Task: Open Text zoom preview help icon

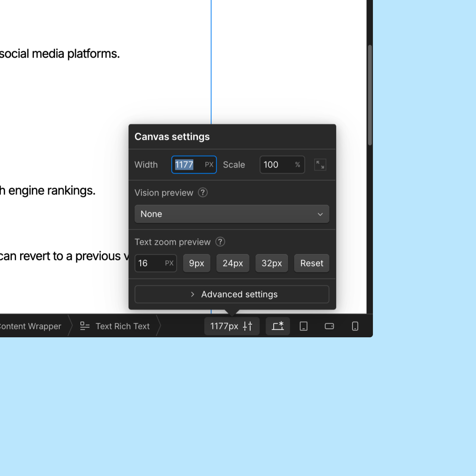Action: point(220,242)
